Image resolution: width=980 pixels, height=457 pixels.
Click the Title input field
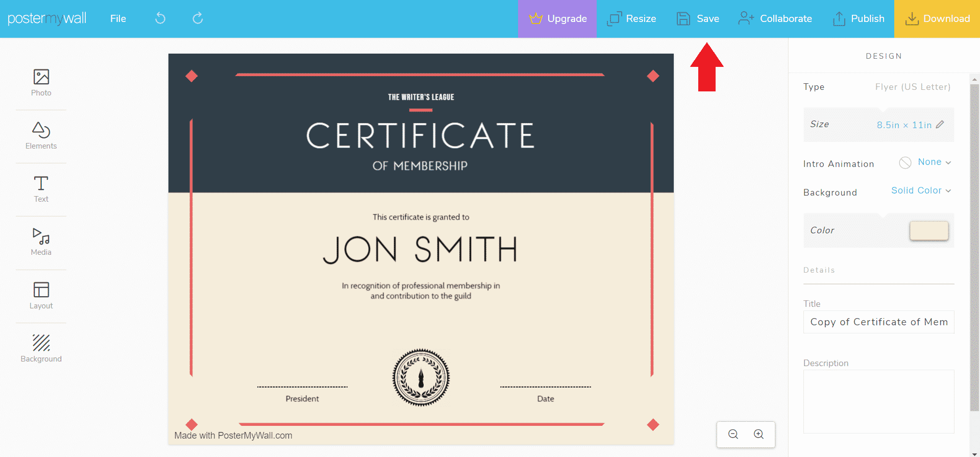(879, 322)
